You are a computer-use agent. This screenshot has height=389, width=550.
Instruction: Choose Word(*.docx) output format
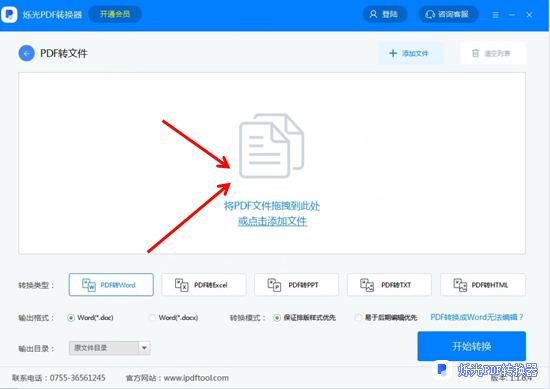173,318
